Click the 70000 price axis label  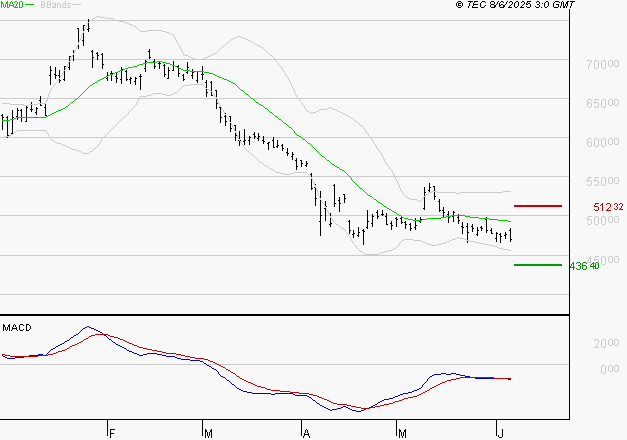coord(603,64)
